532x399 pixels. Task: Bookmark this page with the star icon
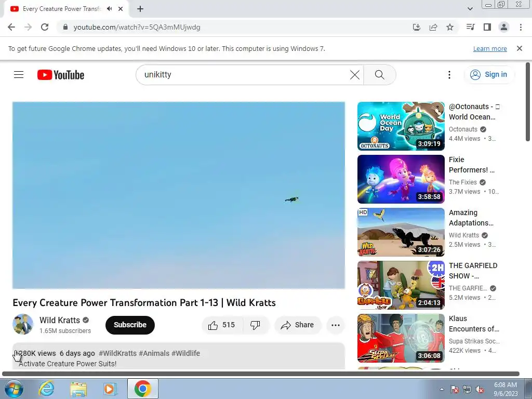(x=450, y=27)
